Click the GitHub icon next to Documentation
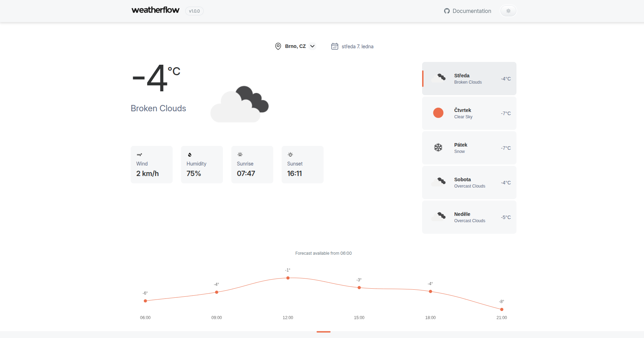This screenshot has width=644, height=338. coord(446,11)
